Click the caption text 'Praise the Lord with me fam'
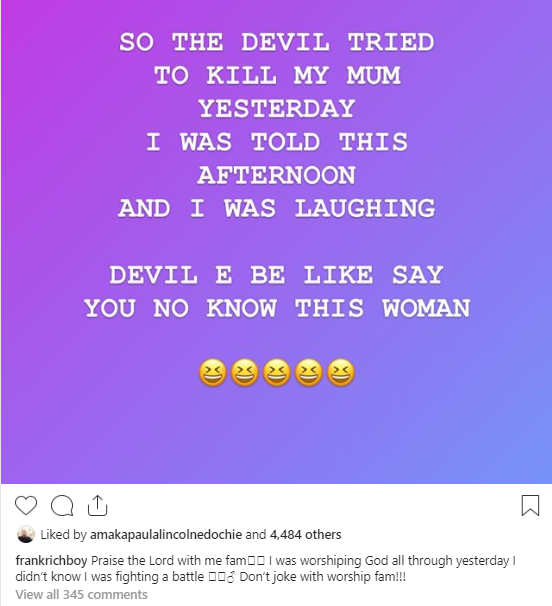The image size is (552, 606). pos(169,560)
